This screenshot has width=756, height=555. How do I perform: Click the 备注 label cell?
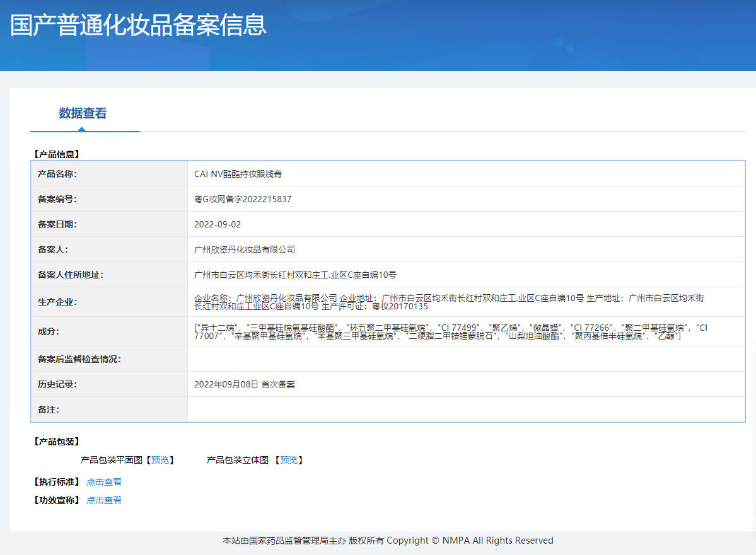click(x=109, y=409)
